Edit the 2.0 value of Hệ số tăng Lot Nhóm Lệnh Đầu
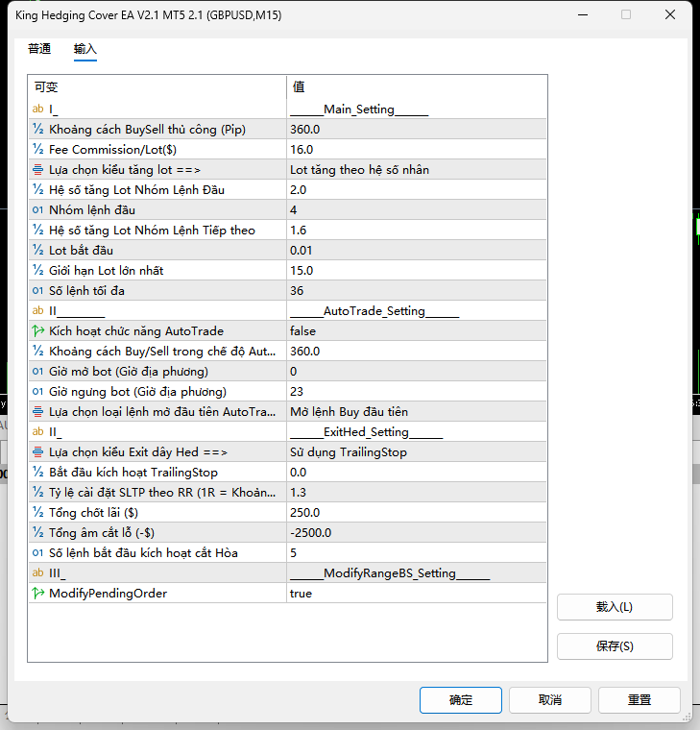Viewport: 700px width, 730px height. (x=417, y=189)
